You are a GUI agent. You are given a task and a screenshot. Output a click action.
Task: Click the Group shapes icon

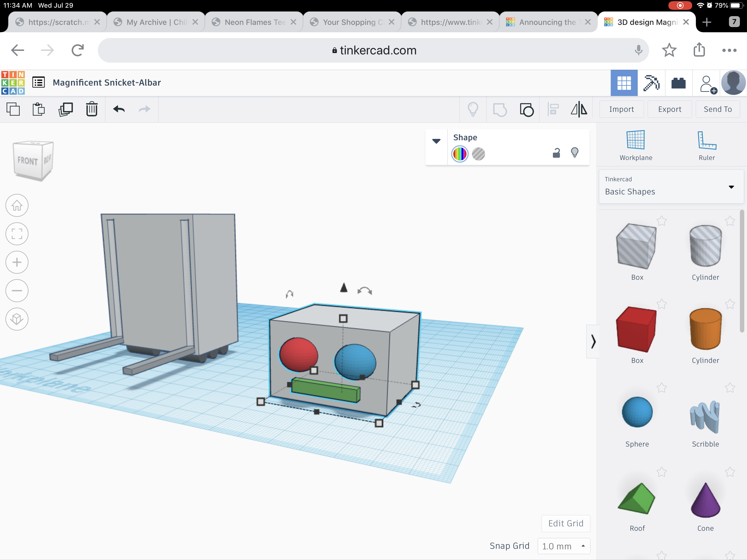(x=500, y=109)
